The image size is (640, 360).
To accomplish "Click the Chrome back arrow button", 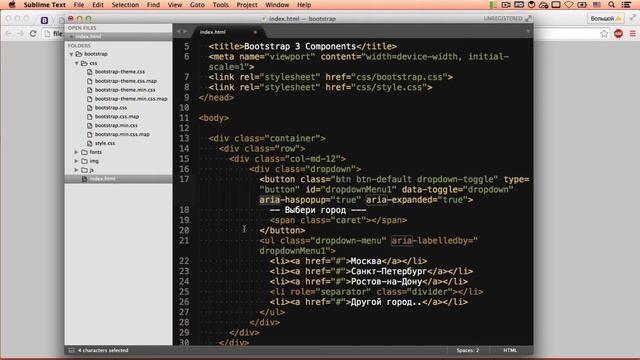I will tap(9, 34).
